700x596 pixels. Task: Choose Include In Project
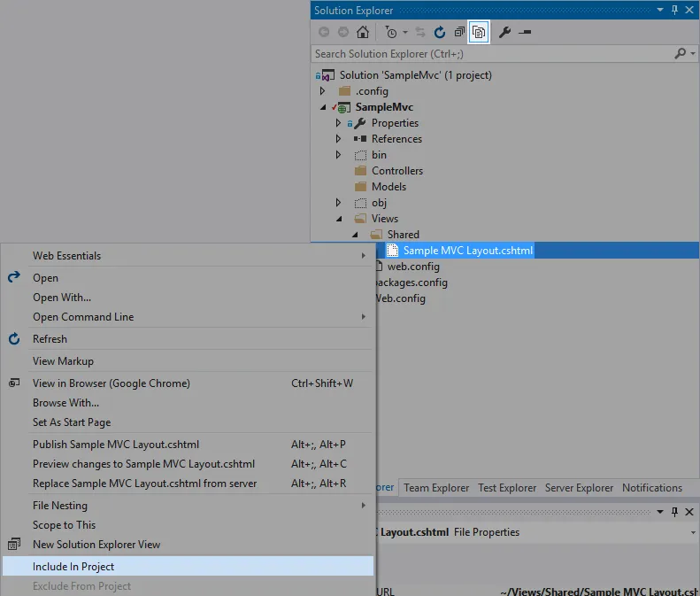188,567
